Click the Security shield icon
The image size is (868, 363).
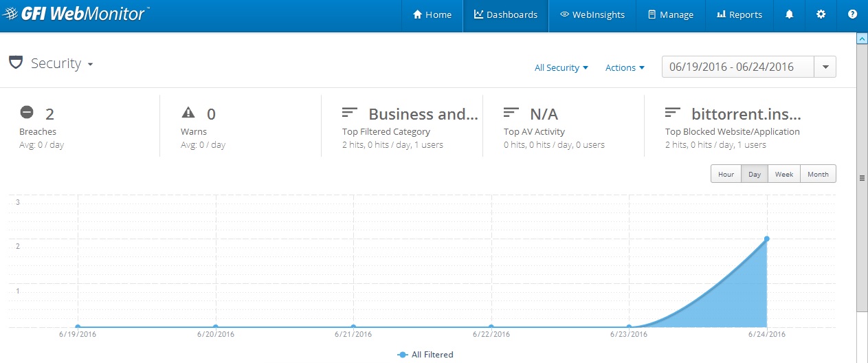coord(15,63)
